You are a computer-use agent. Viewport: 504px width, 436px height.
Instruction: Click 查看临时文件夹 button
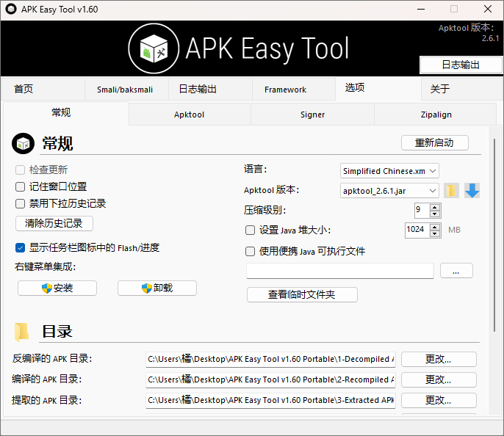pos(302,294)
